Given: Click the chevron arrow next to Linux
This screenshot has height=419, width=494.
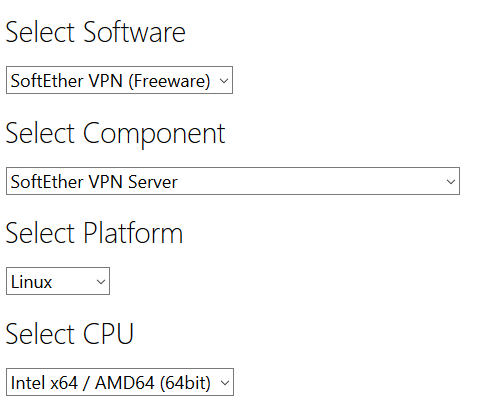Looking at the screenshot, I should point(101,282).
